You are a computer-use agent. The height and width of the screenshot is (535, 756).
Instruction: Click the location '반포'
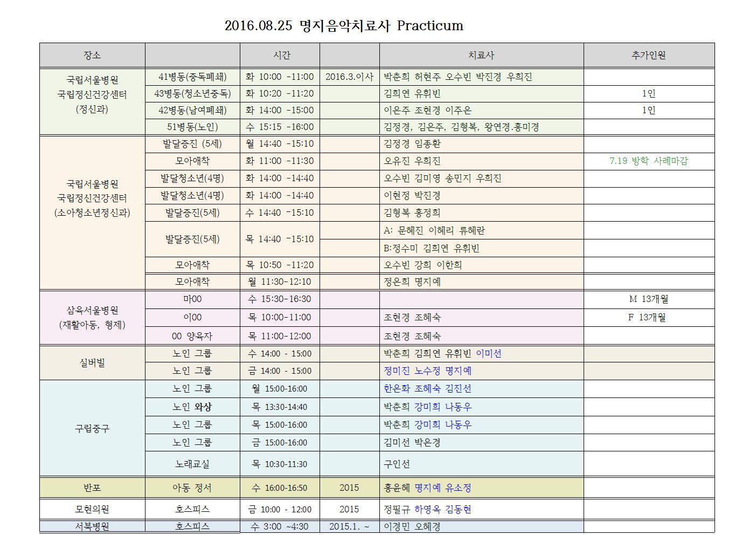point(92,488)
